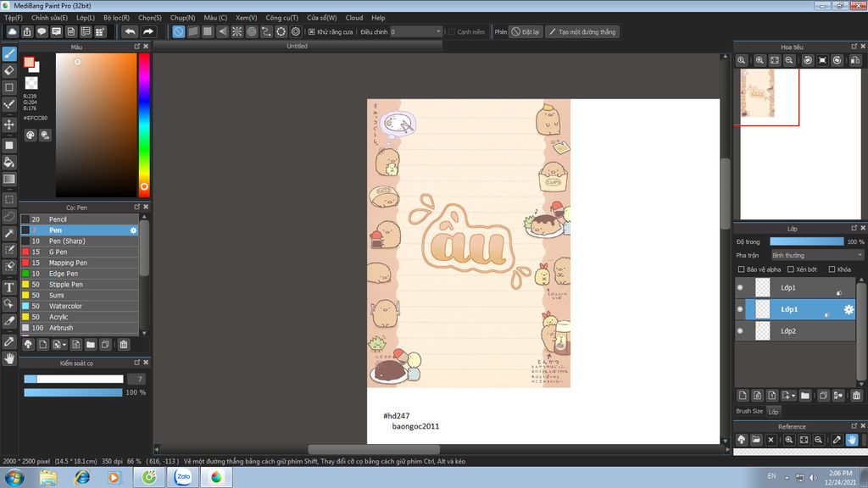
Task: Enable grid snap icon
Action: pyautogui.click(x=208, y=31)
